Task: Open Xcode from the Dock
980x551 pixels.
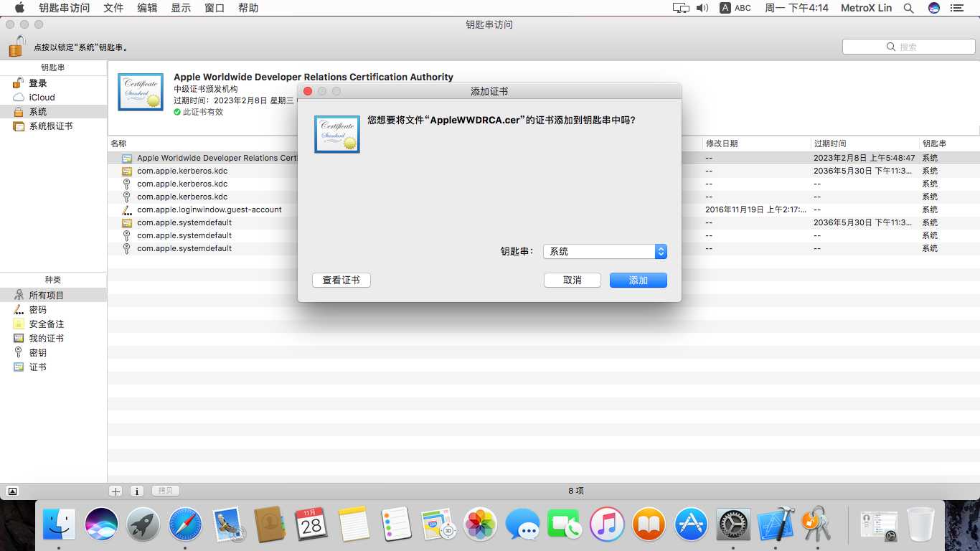Action: [776, 524]
